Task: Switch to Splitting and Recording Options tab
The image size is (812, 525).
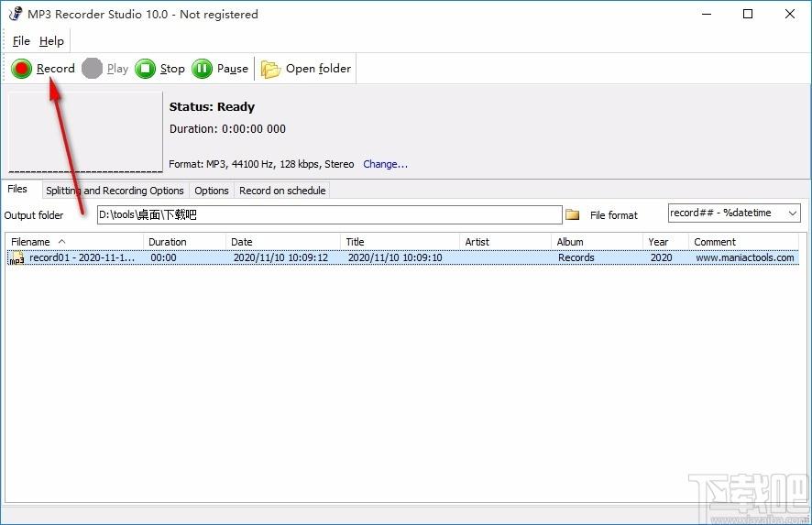Action: (115, 191)
